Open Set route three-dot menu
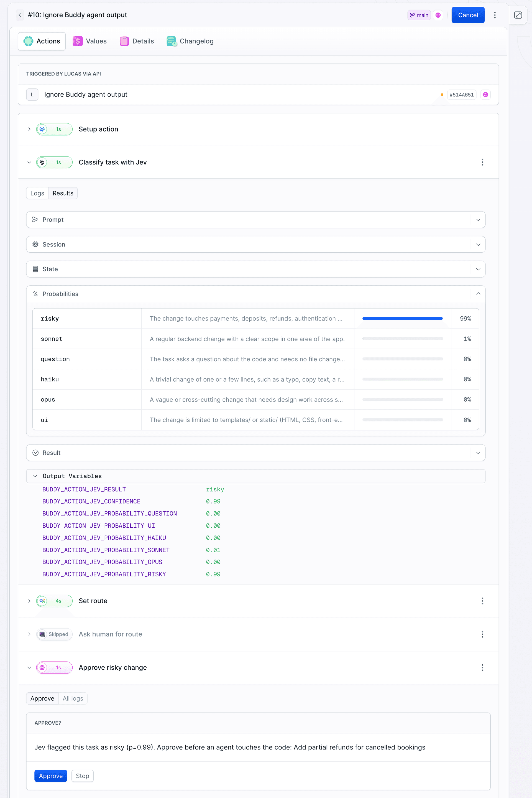532x798 pixels. (482, 601)
